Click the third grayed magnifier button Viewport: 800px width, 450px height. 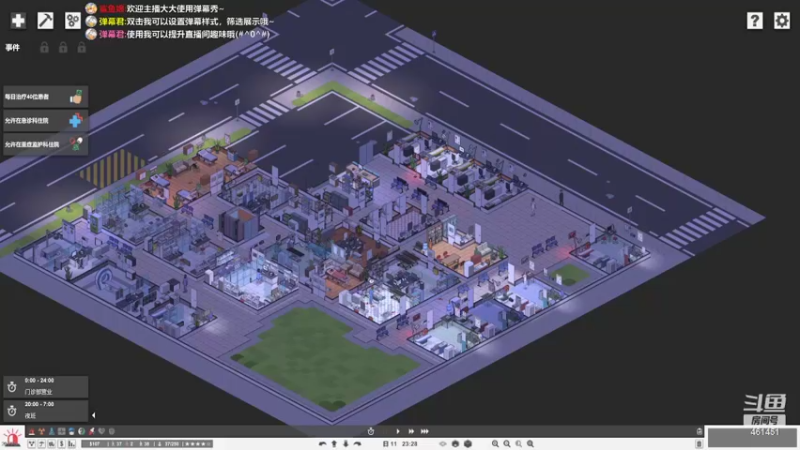coord(519,444)
